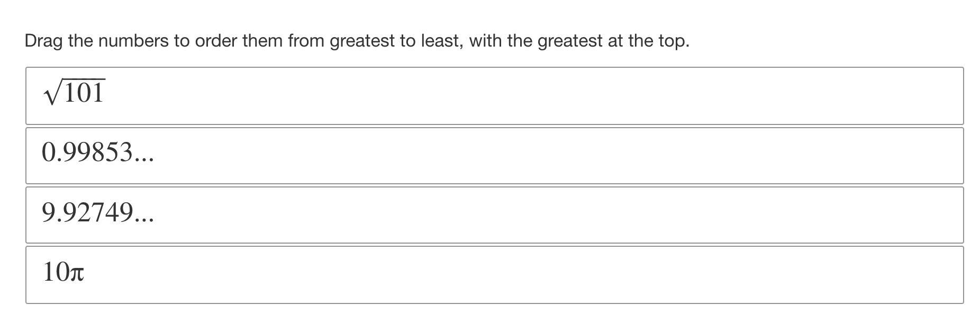This screenshot has height=322, width=980.
Task: Click the π symbol in 10π
Action: pos(77,273)
